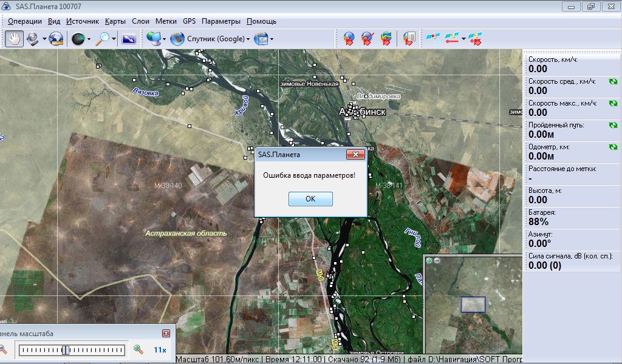Click the placemark list manager icon

[x=409, y=39]
